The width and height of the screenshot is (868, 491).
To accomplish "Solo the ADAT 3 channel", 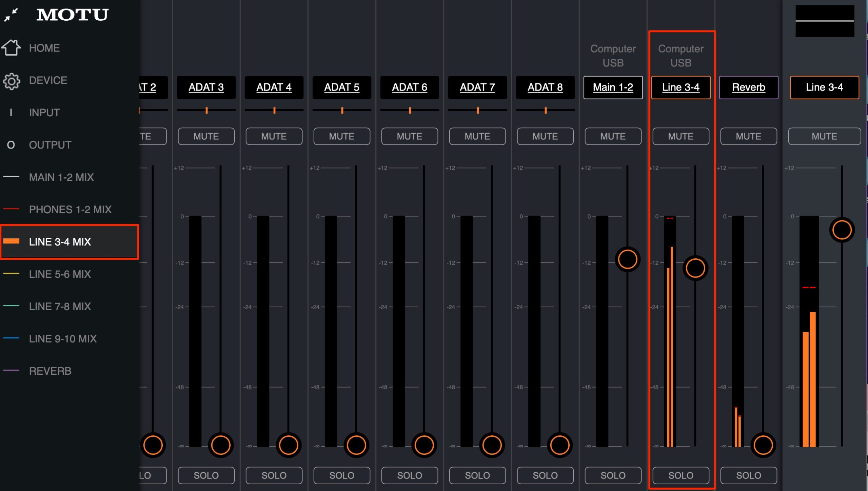I will 206,475.
